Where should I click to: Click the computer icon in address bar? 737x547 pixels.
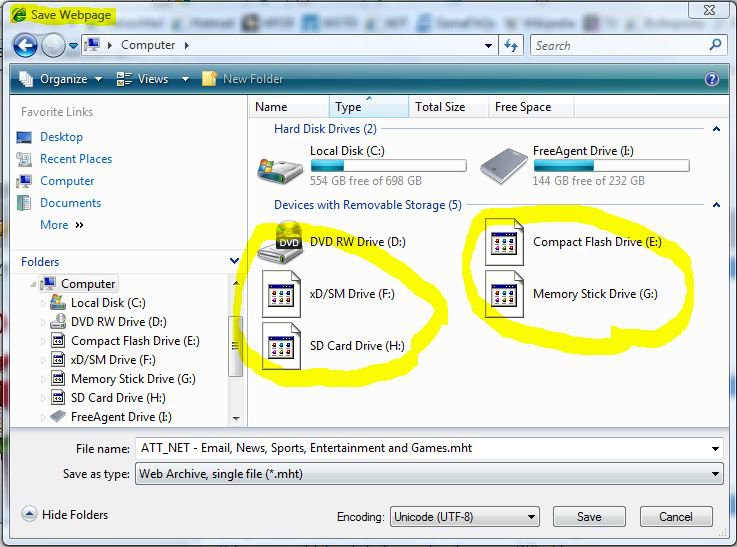pos(92,45)
